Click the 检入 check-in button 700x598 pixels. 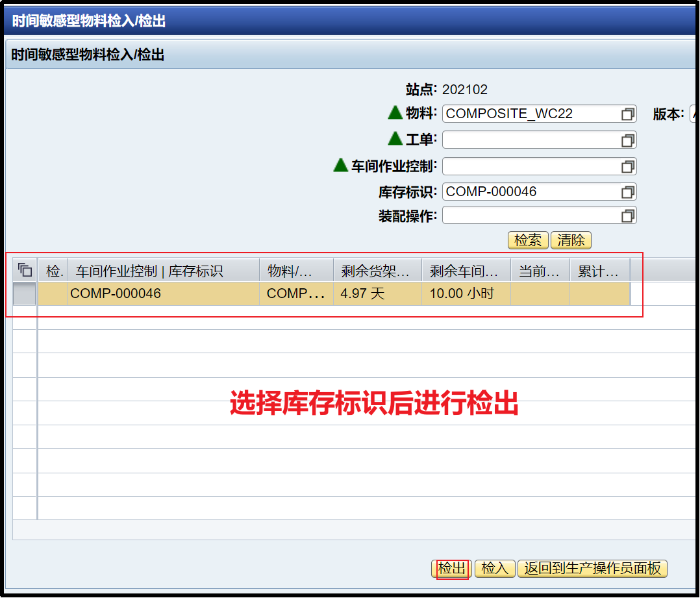point(495,569)
